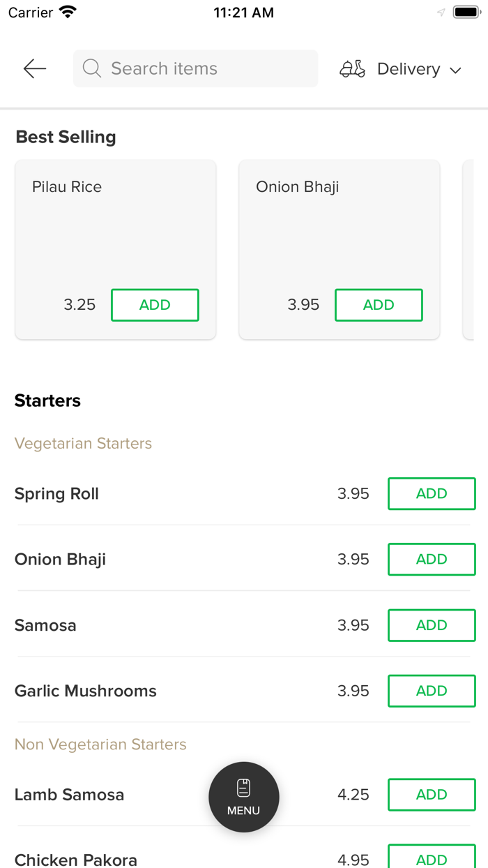Select the Vegetarian Starters subheading

click(83, 444)
